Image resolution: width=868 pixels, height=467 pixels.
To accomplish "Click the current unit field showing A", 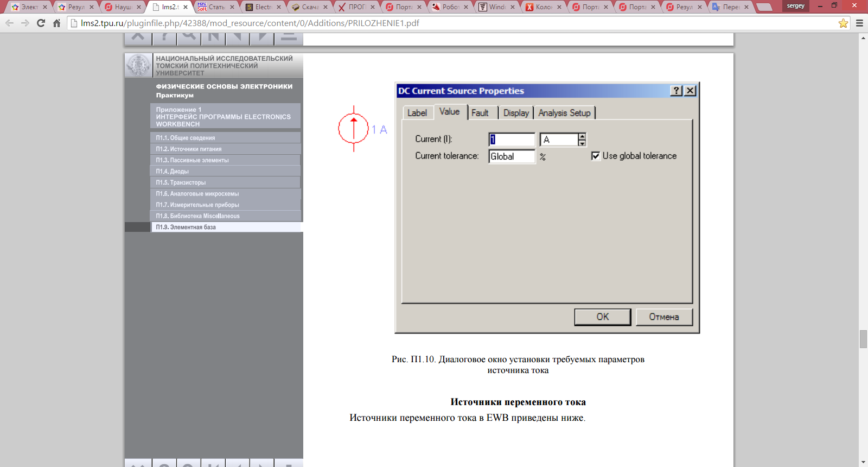I will pyautogui.click(x=559, y=140).
